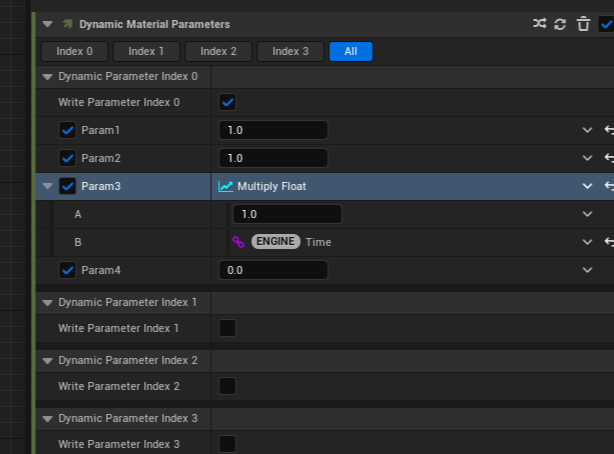The height and width of the screenshot is (454, 614).
Task: Reset Param3 using the arrow icon
Action: tap(608, 186)
